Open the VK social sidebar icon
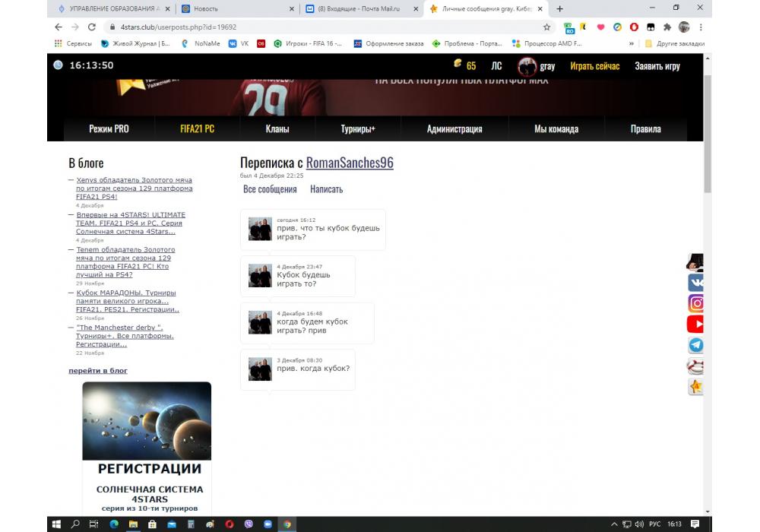This screenshot has height=532, width=760. 695,283
